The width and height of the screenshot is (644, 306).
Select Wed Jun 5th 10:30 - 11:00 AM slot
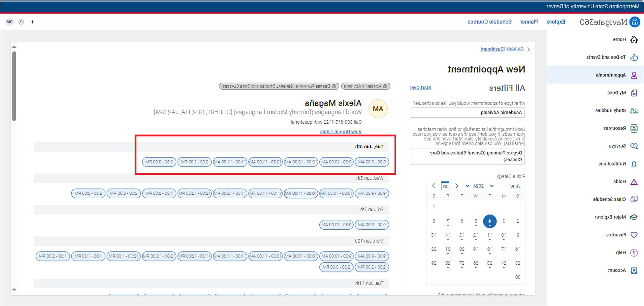301,193
